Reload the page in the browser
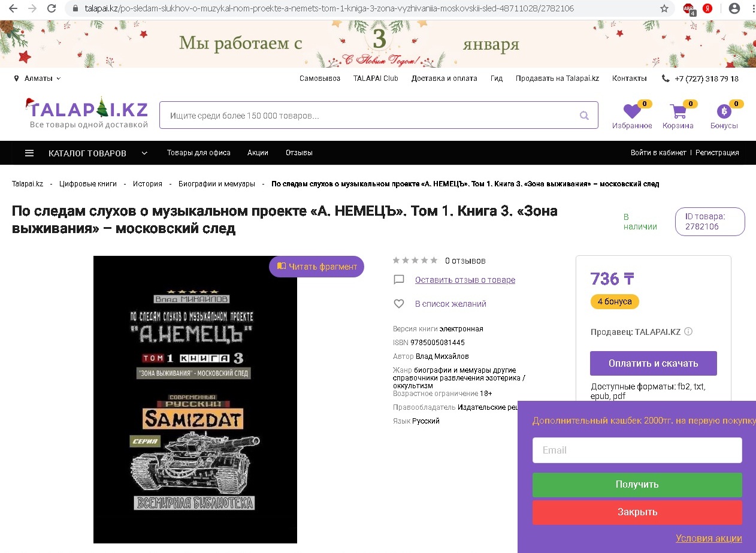Image resolution: width=756 pixels, height=553 pixels. (52, 8)
